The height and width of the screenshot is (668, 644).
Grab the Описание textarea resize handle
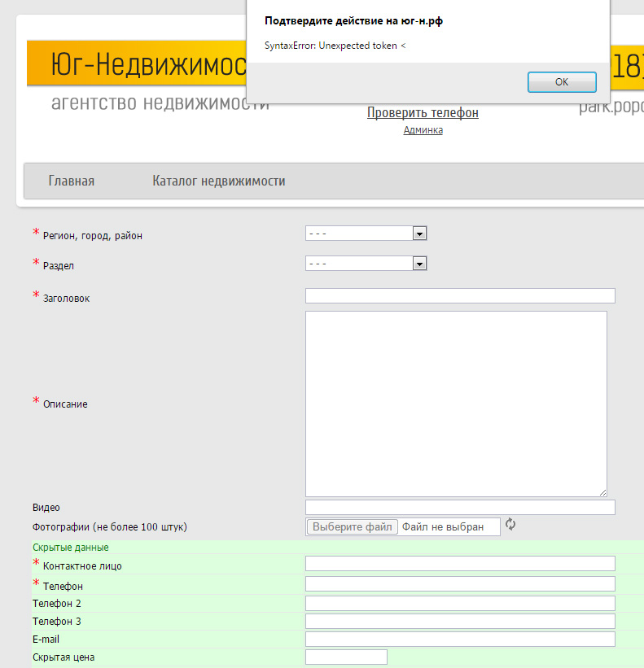(x=602, y=492)
